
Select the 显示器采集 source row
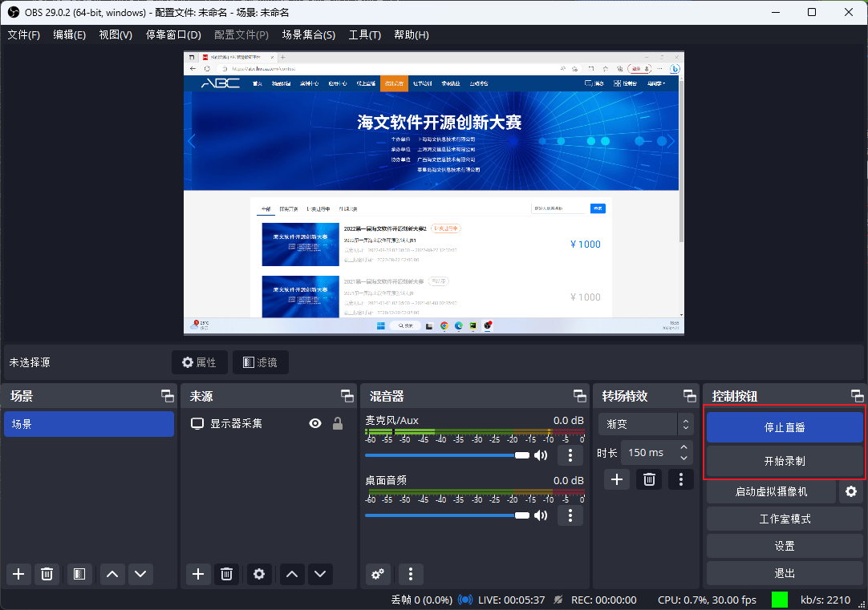[269, 423]
